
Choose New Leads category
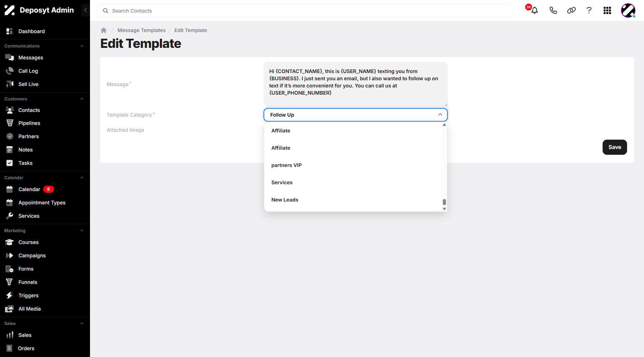353,200
